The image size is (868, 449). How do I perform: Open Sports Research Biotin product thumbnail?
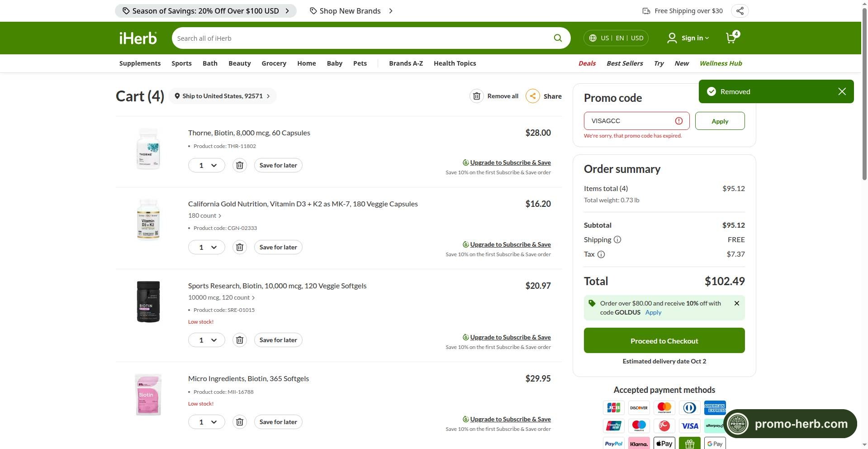click(148, 301)
